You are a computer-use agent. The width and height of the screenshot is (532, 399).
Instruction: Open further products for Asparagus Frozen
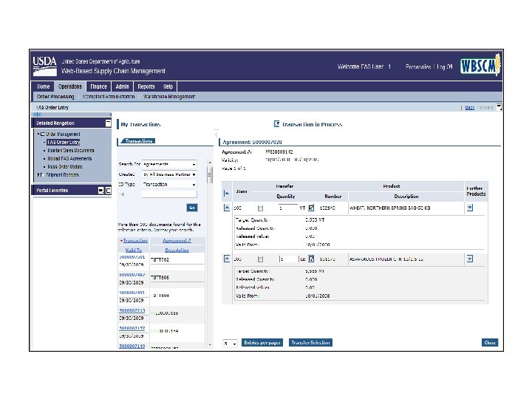click(x=470, y=259)
